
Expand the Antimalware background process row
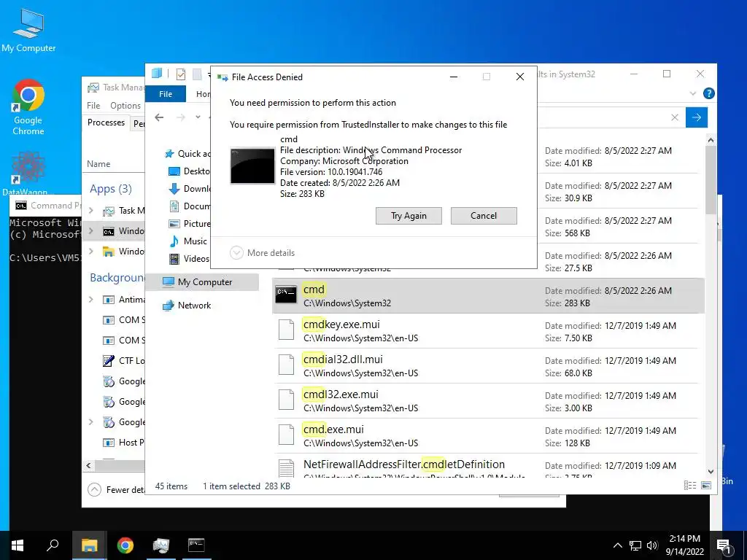coord(91,300)
